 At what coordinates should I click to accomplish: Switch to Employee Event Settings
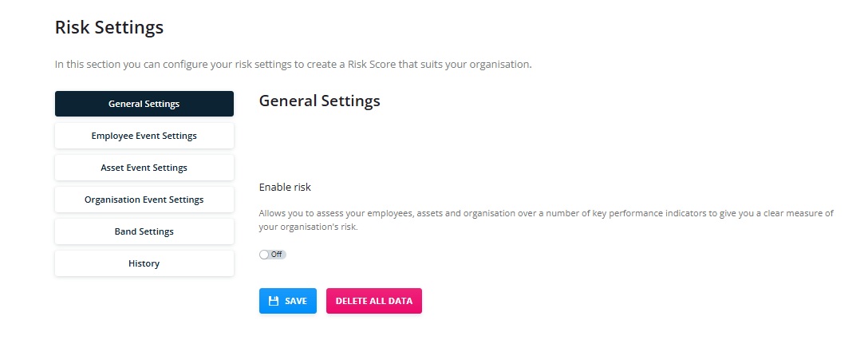click(x=144, y=136)
